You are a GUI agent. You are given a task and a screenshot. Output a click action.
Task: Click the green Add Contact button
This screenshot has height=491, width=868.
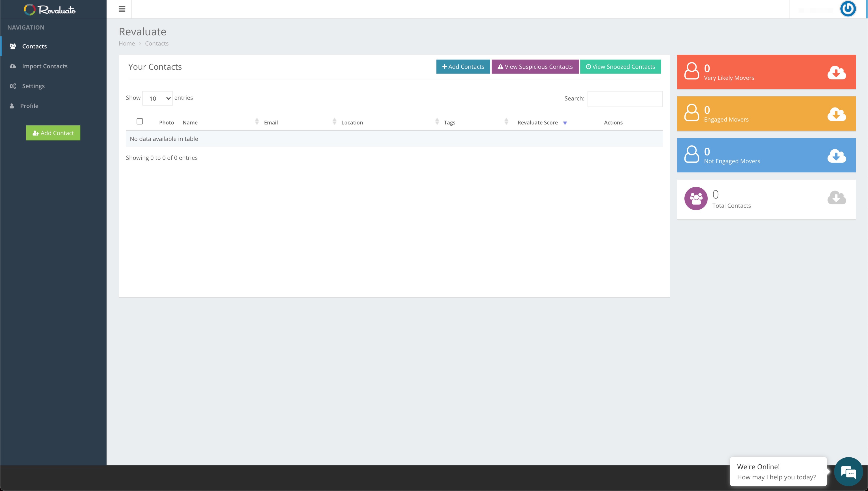pos(53,133)
